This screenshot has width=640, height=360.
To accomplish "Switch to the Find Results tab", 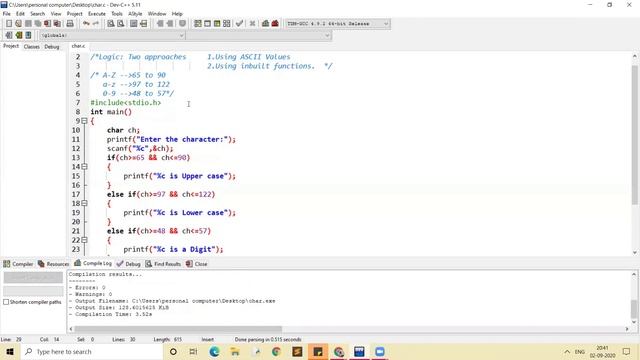I will pyautogui.click(x=163, y=264).
